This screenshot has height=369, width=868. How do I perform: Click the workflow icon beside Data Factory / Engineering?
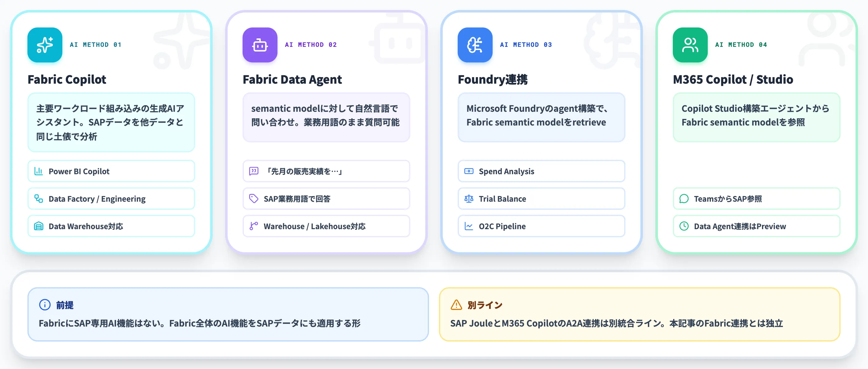pyautogui.click(x=39, y=199)
